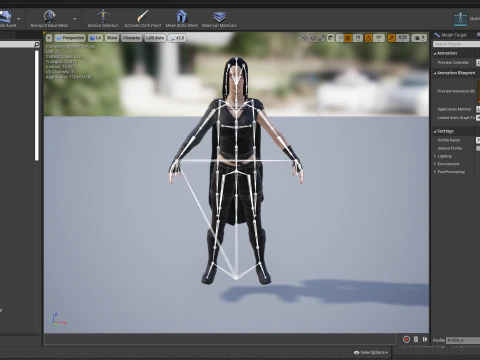Click the red Record button
Image resolution: width=480 pixels, height=360 pixels.
406,339
